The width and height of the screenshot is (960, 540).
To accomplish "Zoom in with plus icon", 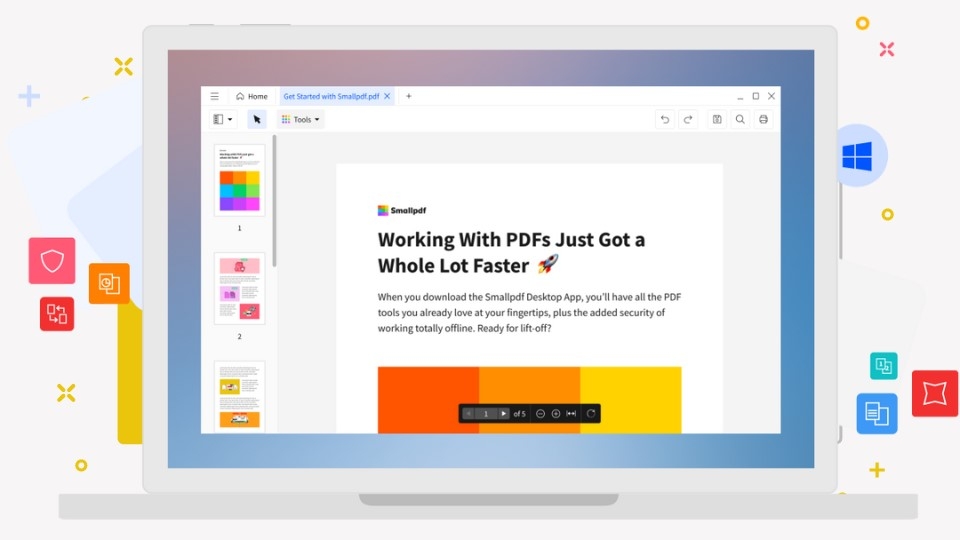I will coord(556,413).
